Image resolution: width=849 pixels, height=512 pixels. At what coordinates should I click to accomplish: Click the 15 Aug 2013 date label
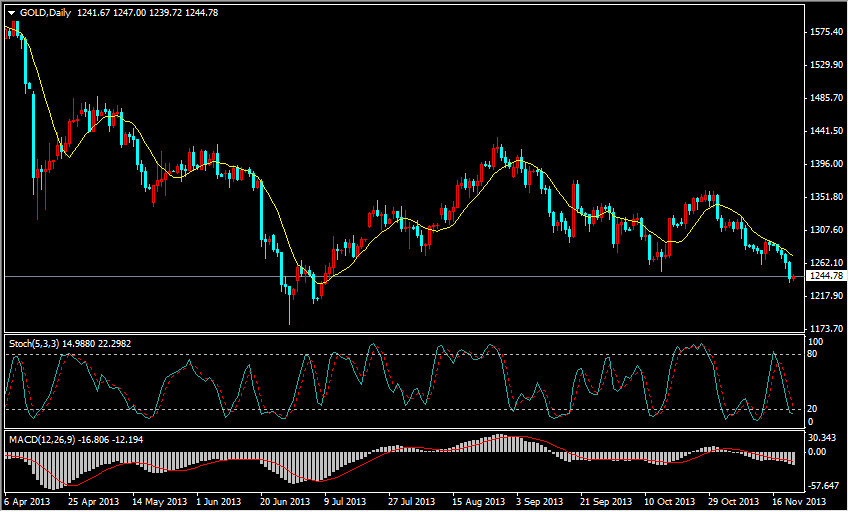click(479, 502)
